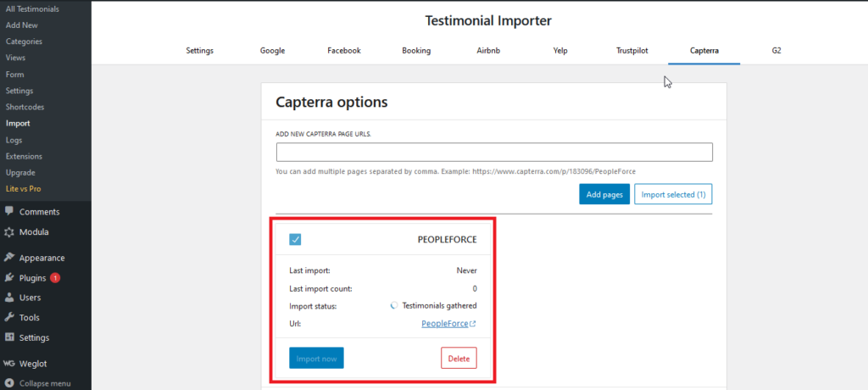Open the Booking importer tab
Screen dimensions: 868x390
416,50
